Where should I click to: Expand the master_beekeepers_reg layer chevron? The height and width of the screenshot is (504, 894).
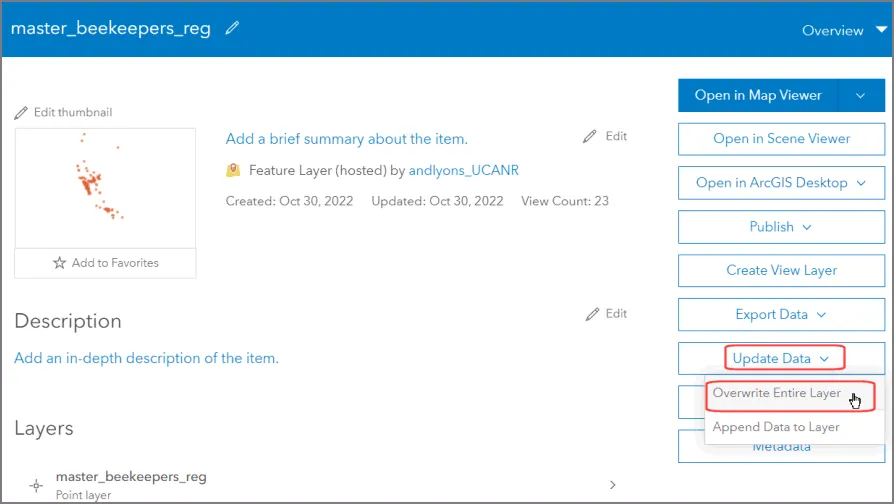[x=612, y=485]
